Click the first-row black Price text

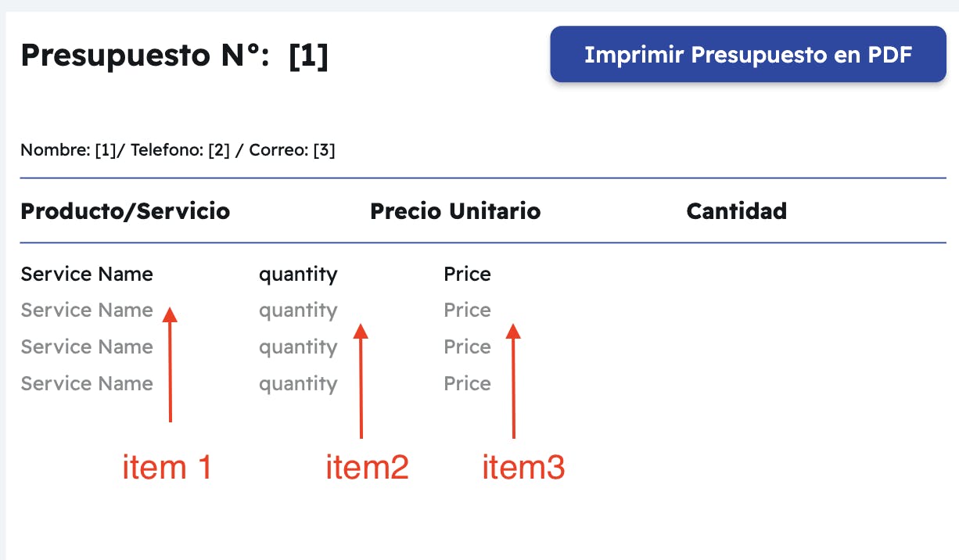467,275
